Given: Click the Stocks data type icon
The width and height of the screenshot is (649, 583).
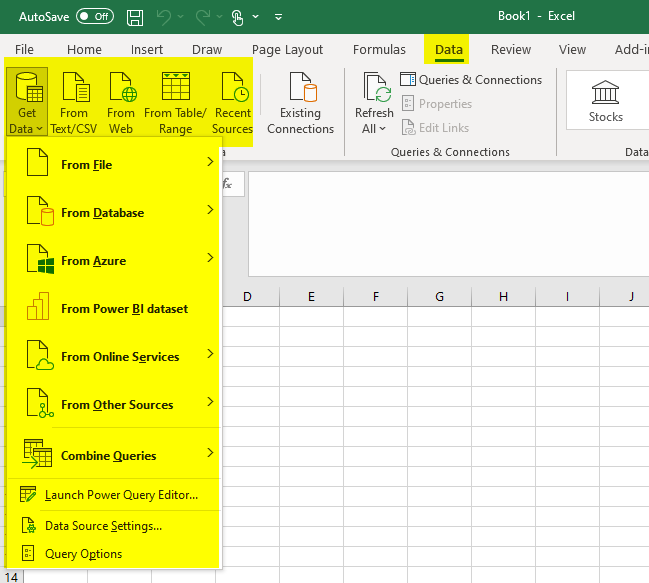Looking at the screenshot, I should coord(605,100).
